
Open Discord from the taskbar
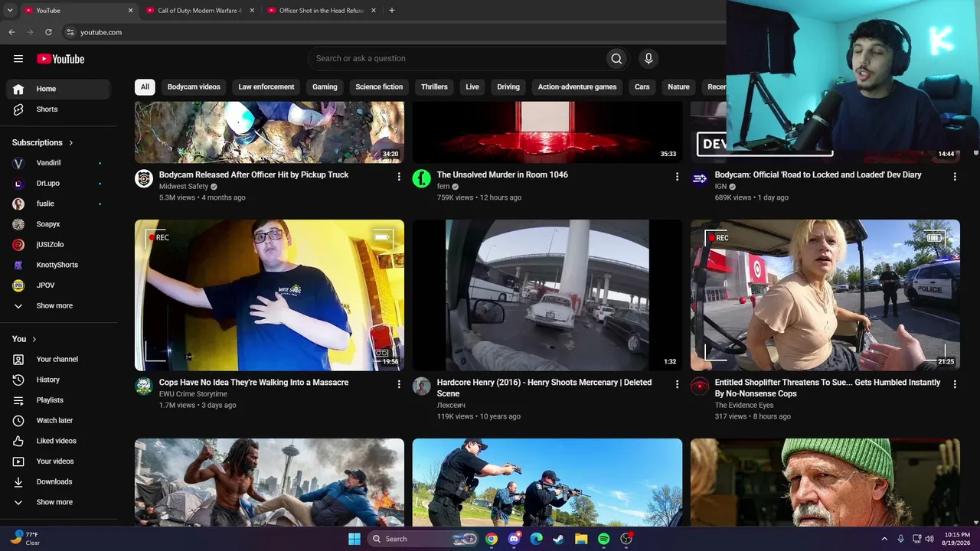coord(514,539)
